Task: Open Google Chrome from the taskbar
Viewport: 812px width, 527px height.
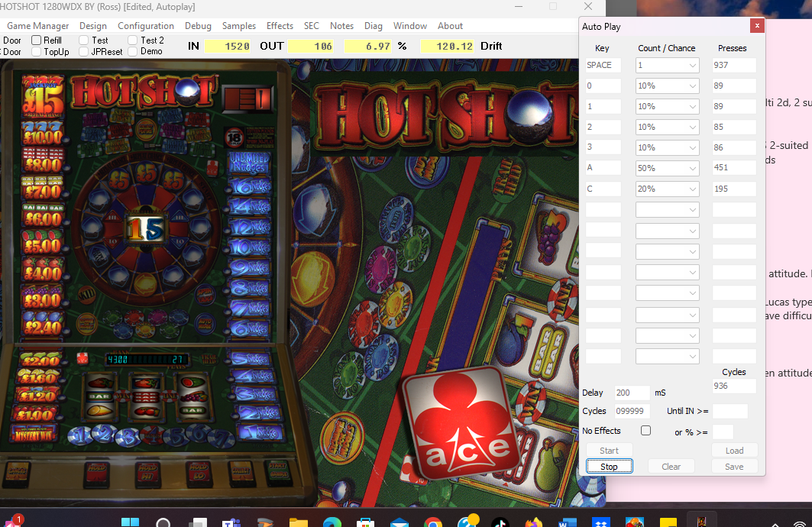Action: coord(433,522)
